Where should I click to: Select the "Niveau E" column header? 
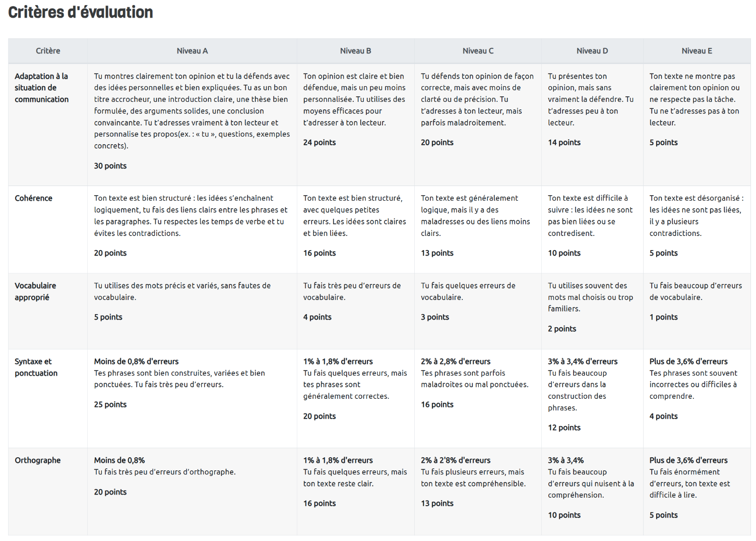tap(697, 51)
